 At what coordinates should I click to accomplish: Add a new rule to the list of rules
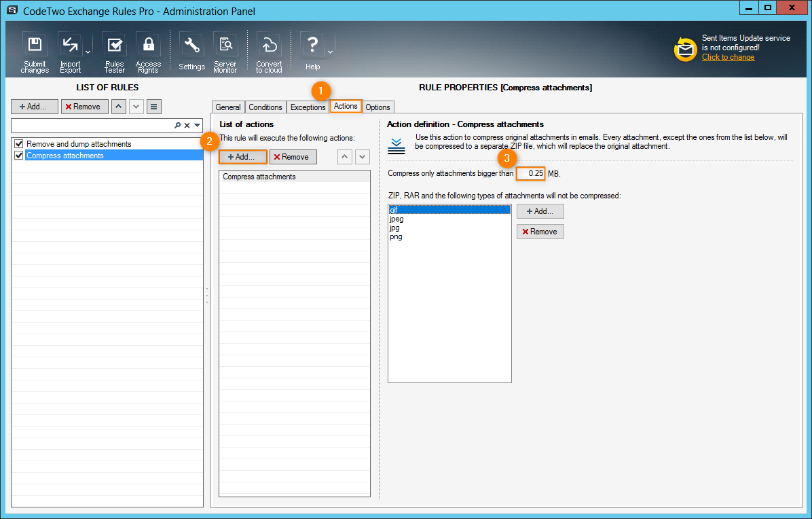[34, 107]
